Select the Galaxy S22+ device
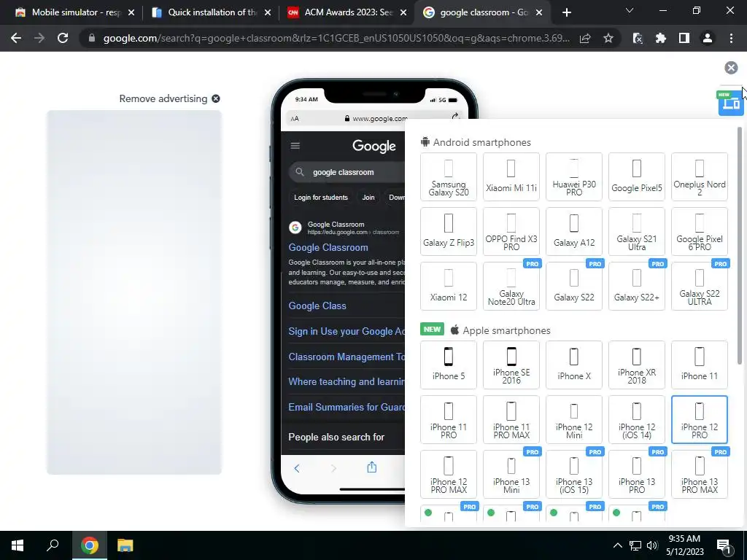This screenshot has width=747, height=560. pos(637,287)
